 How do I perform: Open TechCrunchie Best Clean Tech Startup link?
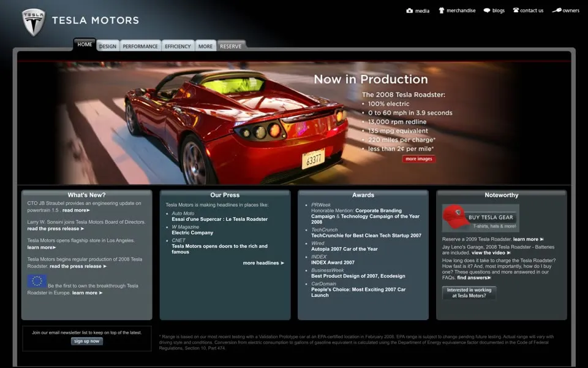366,236
